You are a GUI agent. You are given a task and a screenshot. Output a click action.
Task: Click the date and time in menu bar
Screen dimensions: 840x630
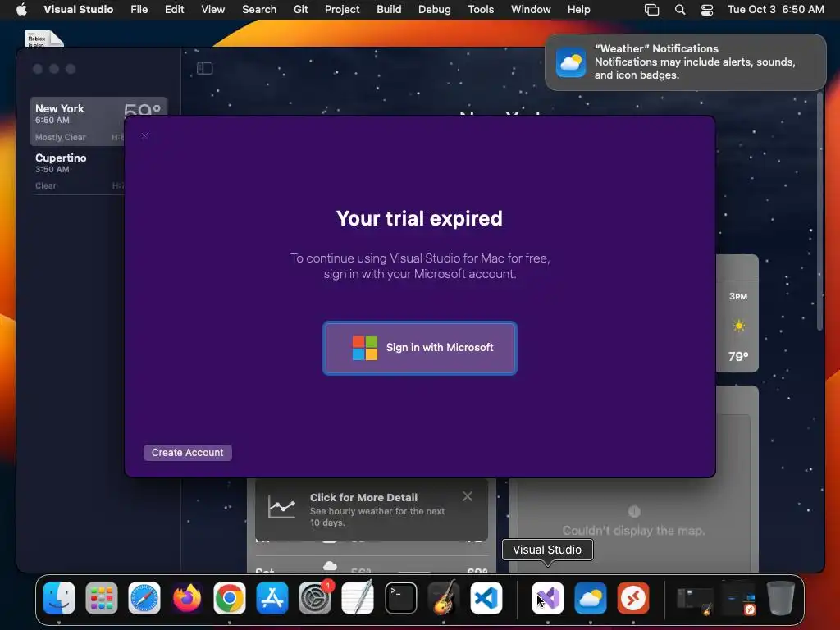point(775,9)
